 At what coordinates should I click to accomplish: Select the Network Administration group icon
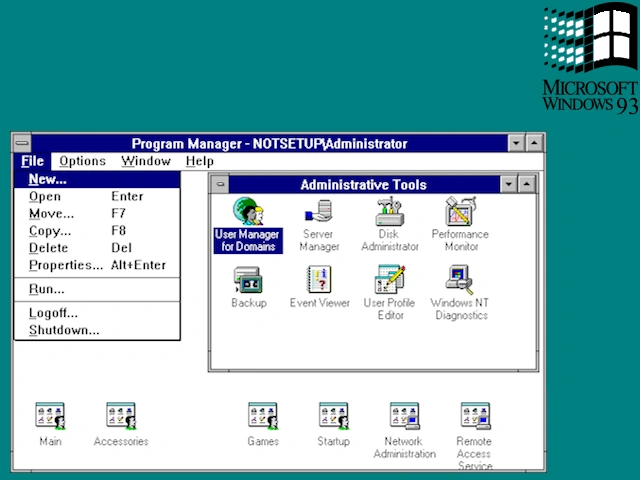tap(404, 416)
